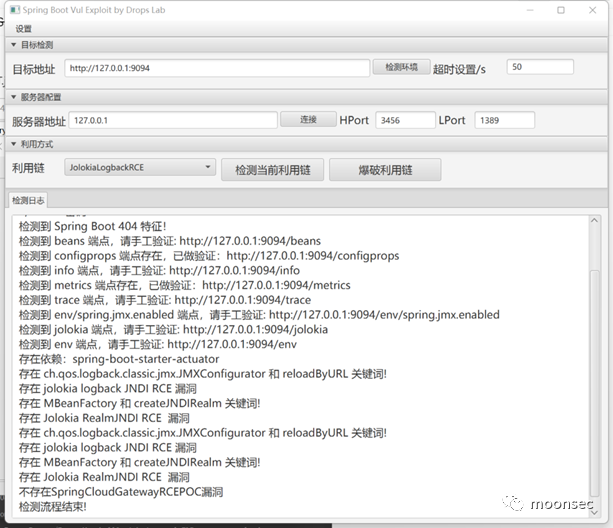Click the 检测环境 button
613x528 pixels.
[x=401, y=67]
